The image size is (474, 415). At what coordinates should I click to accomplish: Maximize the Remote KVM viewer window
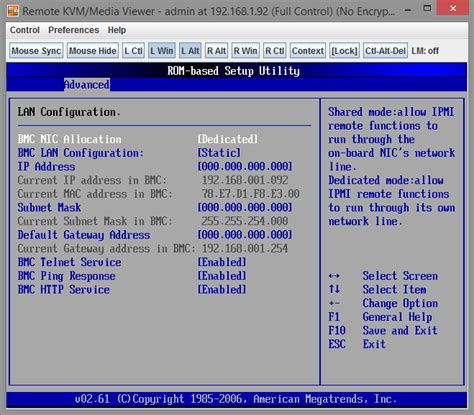click(427, 9)
